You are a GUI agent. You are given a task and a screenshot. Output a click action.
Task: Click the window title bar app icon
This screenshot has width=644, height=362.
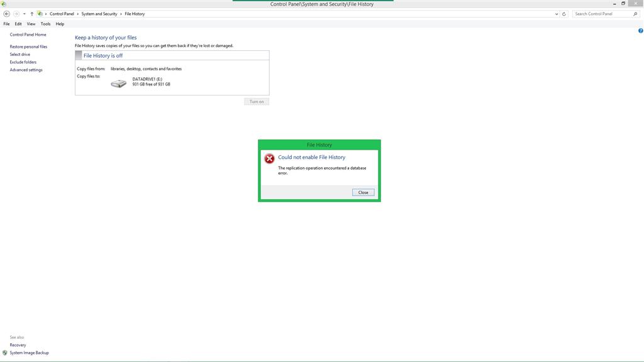(x=4, y=4)
